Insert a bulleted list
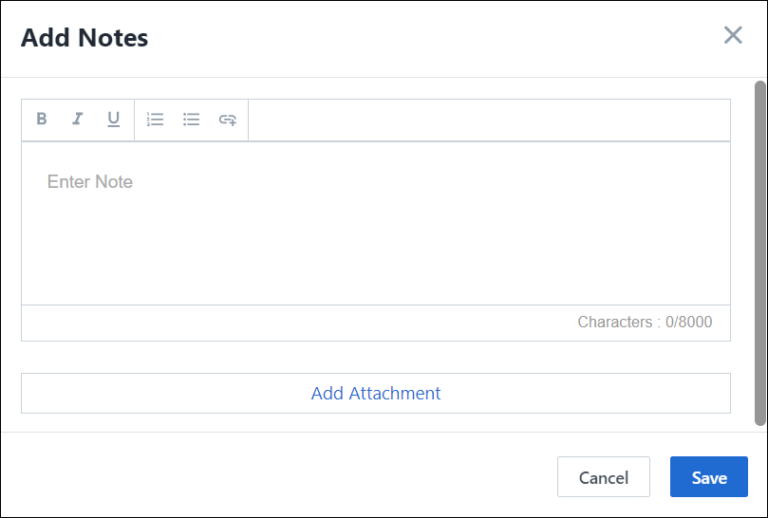The width and height of the screenshot is (768, 518). (191, 120)
